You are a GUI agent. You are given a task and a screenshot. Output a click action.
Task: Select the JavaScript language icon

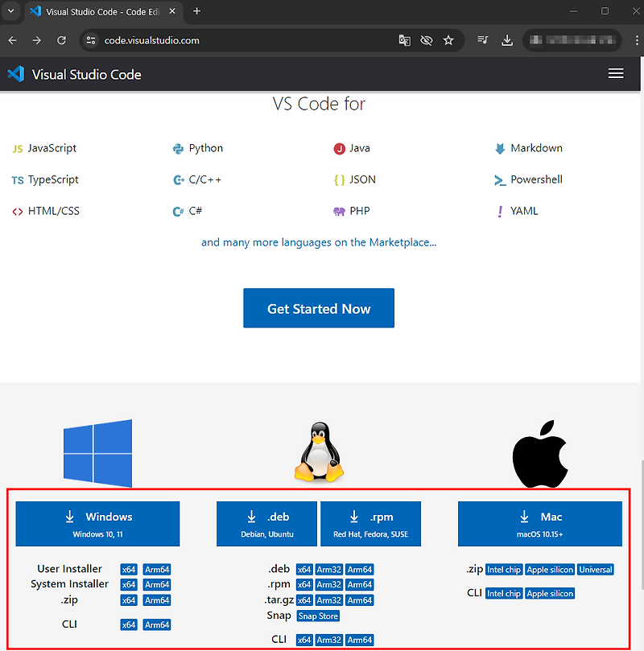18,148
